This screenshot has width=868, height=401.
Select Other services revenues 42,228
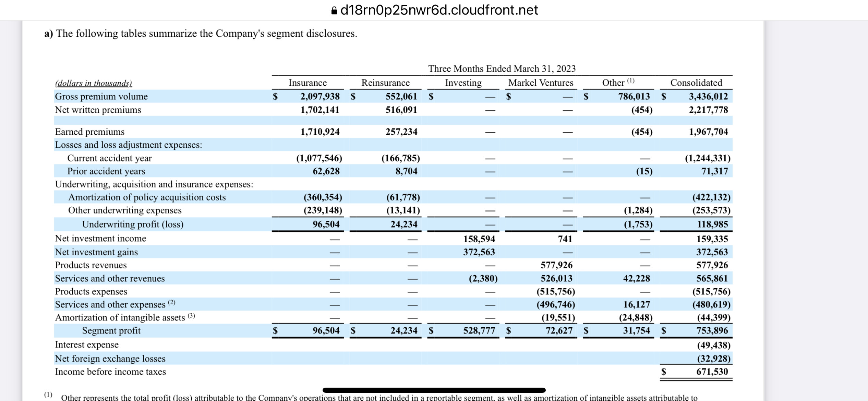pos(636,278)
